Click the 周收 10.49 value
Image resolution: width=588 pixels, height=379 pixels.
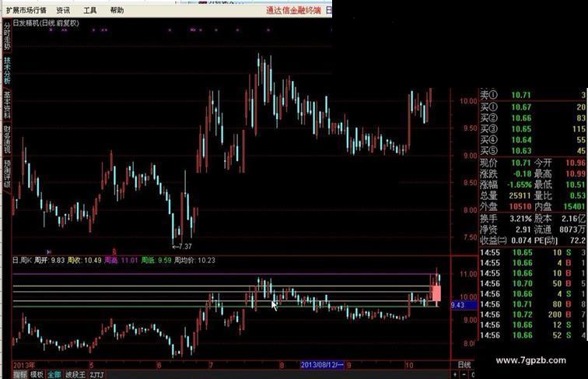[x=93, y=260]
